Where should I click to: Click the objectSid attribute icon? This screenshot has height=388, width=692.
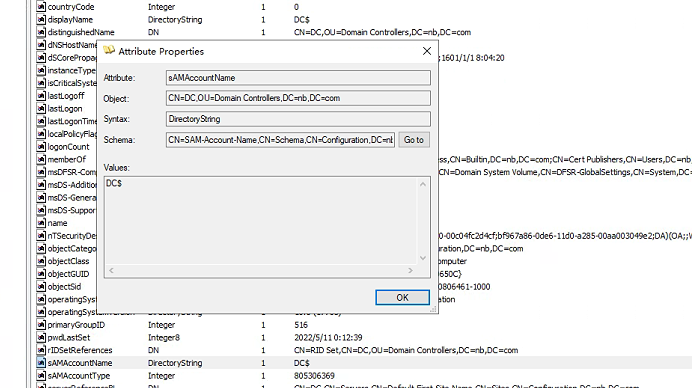coord(41,286)
